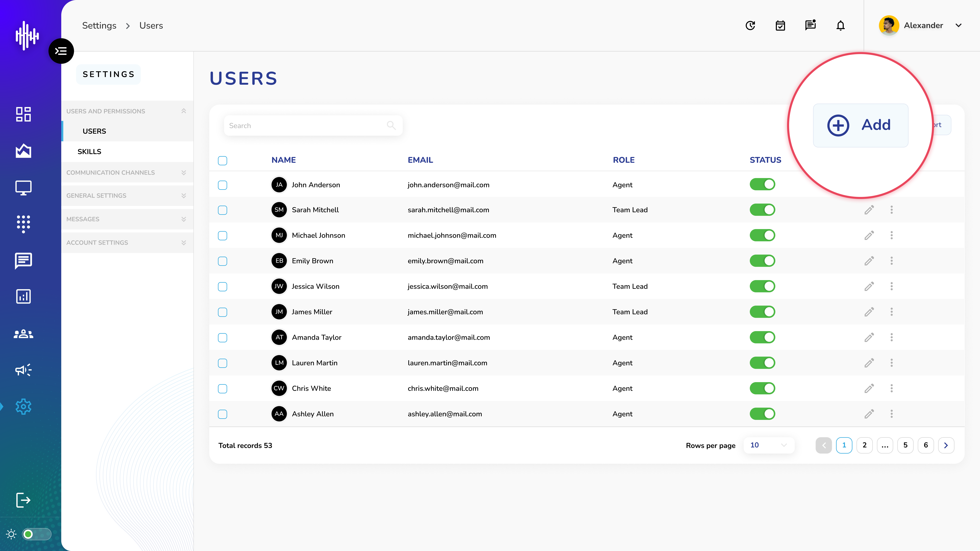
Task: Open more options for Chris White
Action: (891, 388)
